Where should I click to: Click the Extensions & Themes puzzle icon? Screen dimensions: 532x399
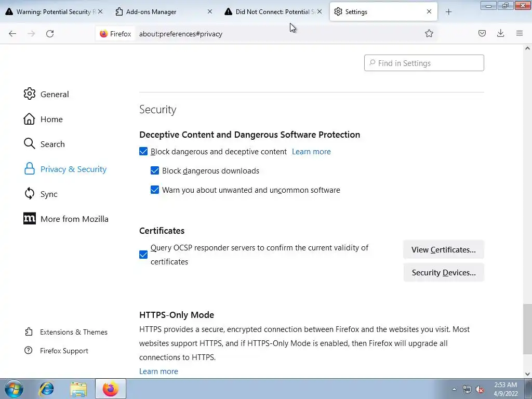29,331
